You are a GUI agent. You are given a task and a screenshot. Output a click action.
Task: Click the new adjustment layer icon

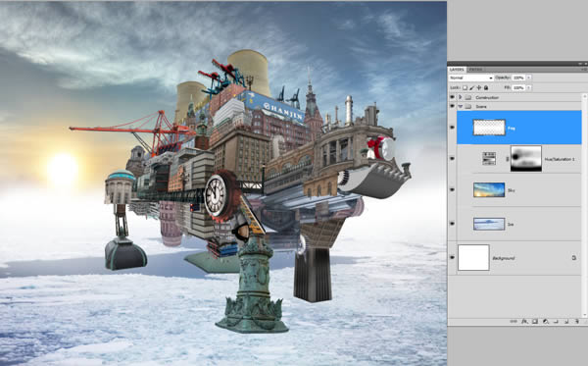546,321
